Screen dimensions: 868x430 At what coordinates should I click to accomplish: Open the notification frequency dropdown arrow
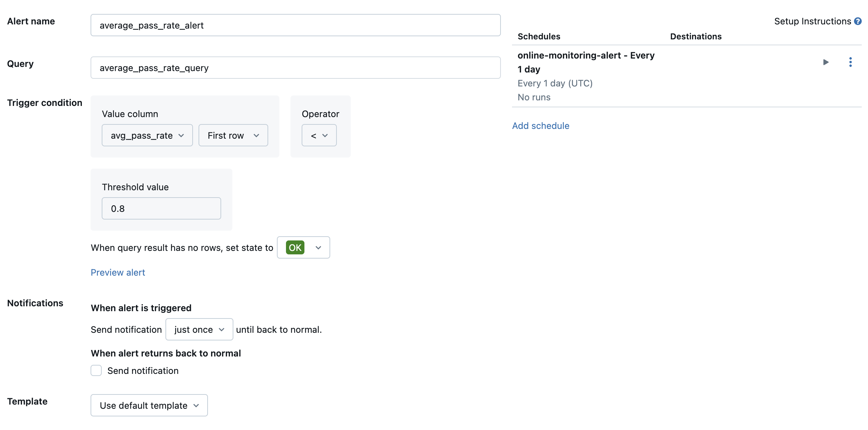coord(222,329)
